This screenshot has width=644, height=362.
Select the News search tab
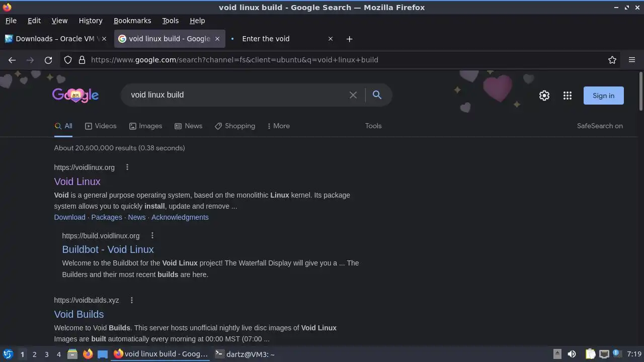pos(188,126)
